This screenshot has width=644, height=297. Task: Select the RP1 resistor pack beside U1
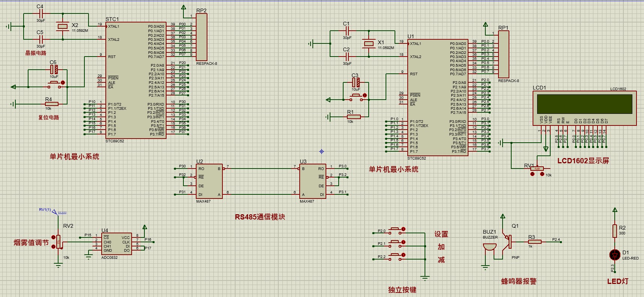(503, 55)
